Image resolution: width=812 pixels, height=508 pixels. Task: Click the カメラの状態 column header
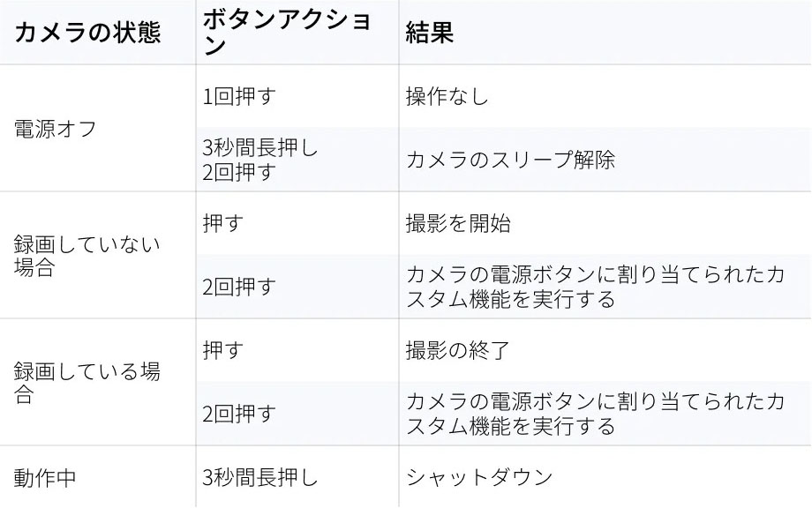coord(88,34)
